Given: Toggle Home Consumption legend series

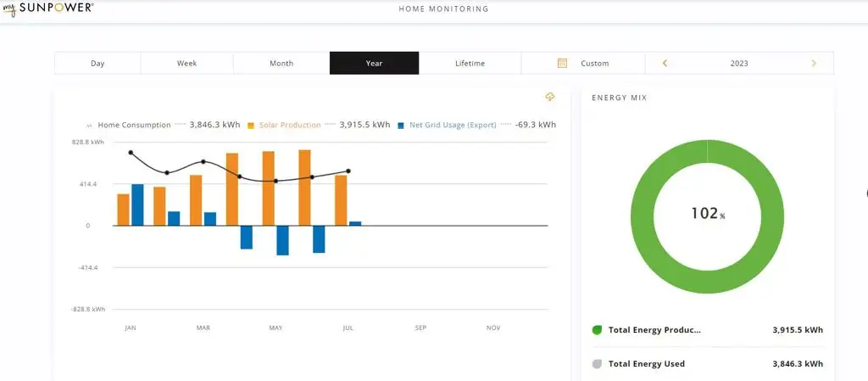Looking at the screenshot, I should 134,125.
